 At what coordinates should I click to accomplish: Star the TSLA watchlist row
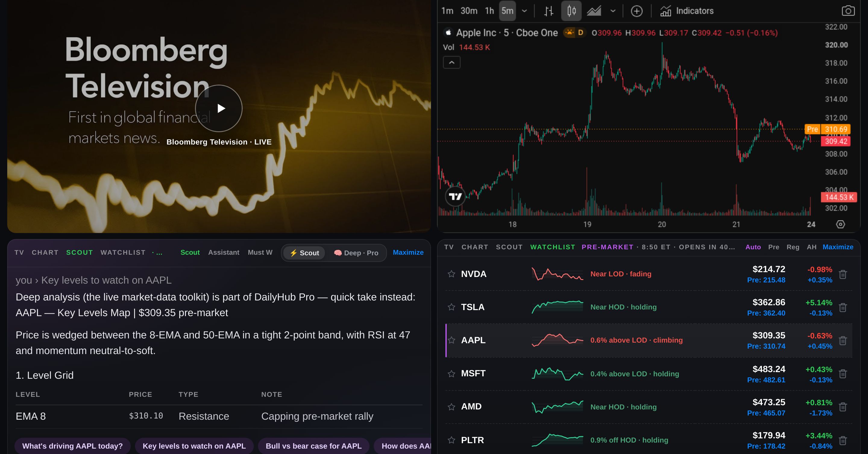point(451,307)
